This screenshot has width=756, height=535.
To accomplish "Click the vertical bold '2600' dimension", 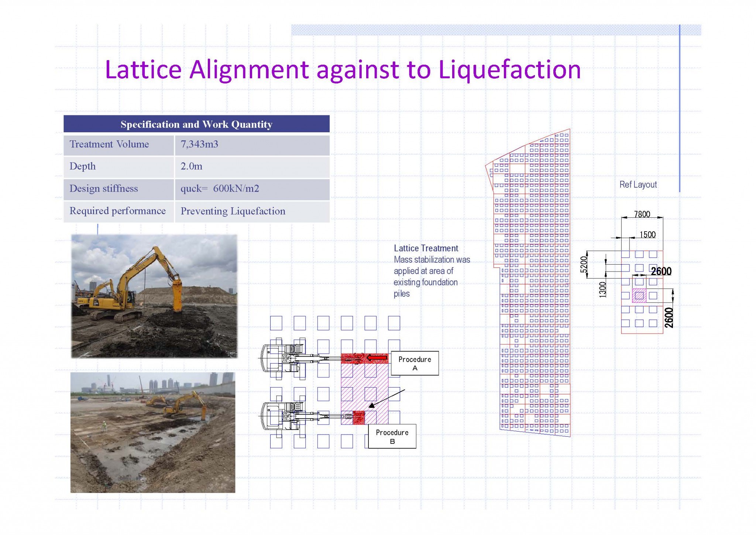I will point(669,318).
